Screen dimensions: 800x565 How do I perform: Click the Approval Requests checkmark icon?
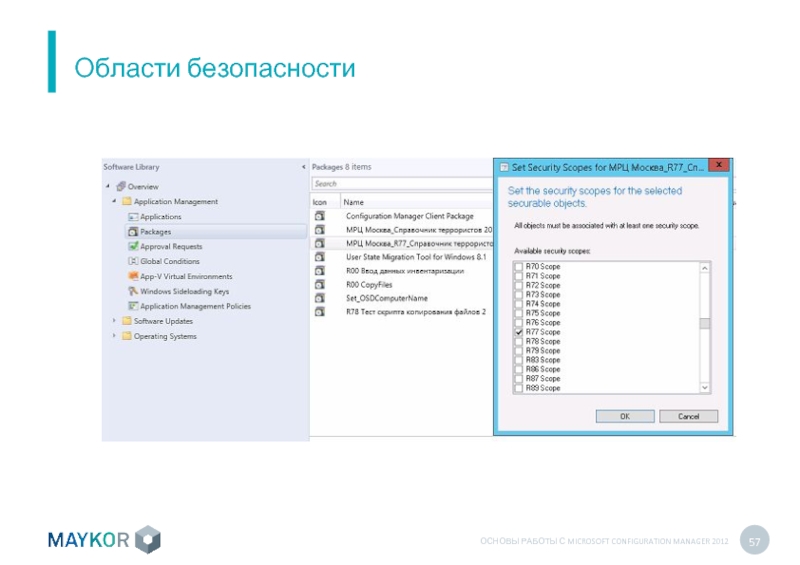pyautogui.click(x=133, y=246)
